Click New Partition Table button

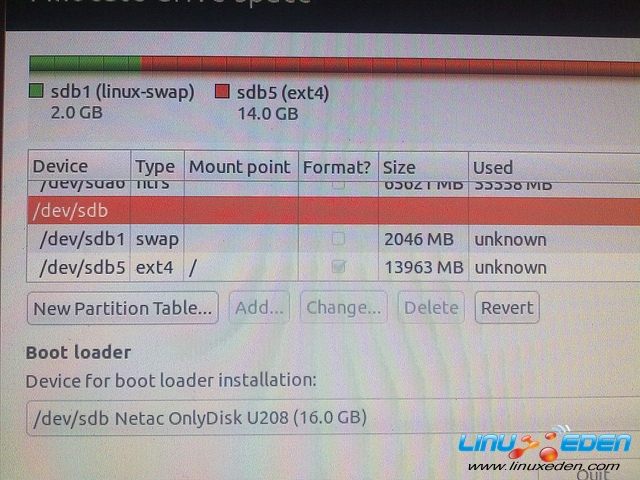[122, 308]
